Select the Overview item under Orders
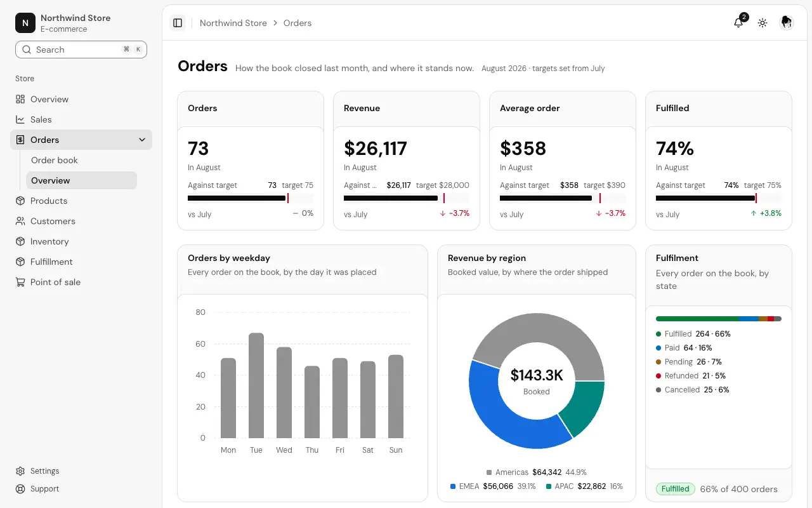Screen dimensions: 812x508 (x=81, y=180)
